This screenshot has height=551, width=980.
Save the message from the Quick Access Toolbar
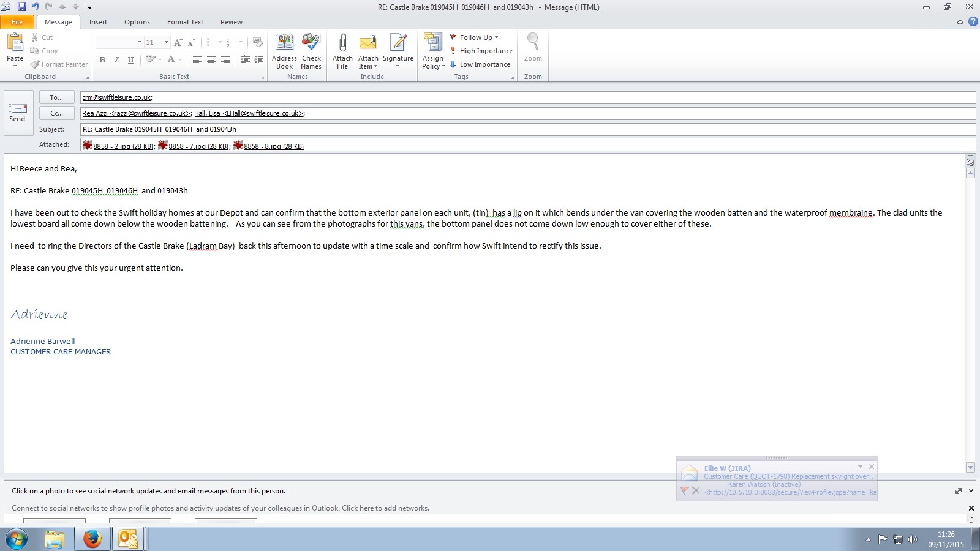pos(22,7)
